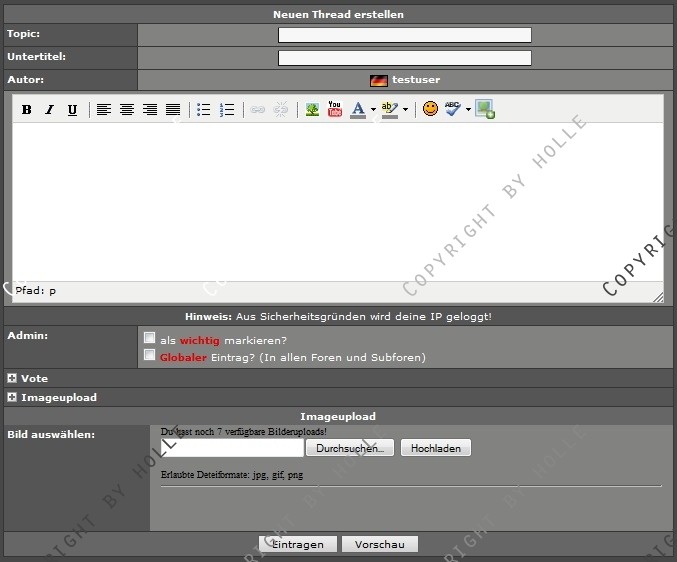Open the text color dropdown arrow
This screenshot has height=562, width=677.
(x=373, y=110)
